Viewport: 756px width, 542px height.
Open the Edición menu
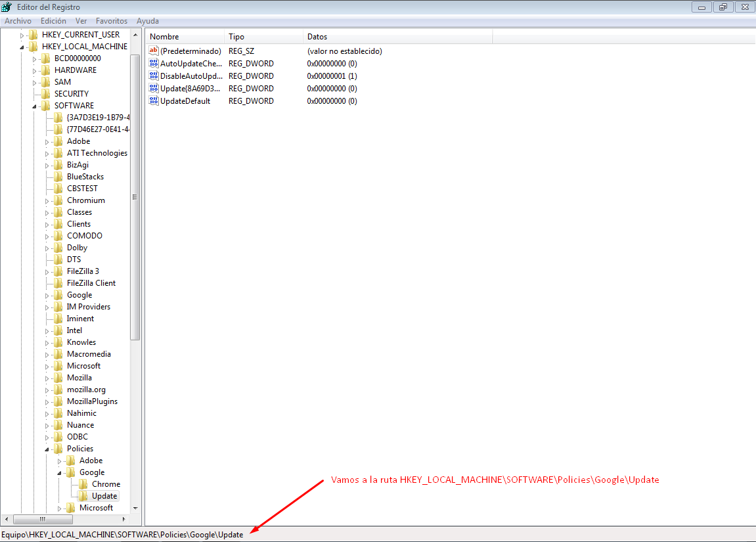[53, 21]
